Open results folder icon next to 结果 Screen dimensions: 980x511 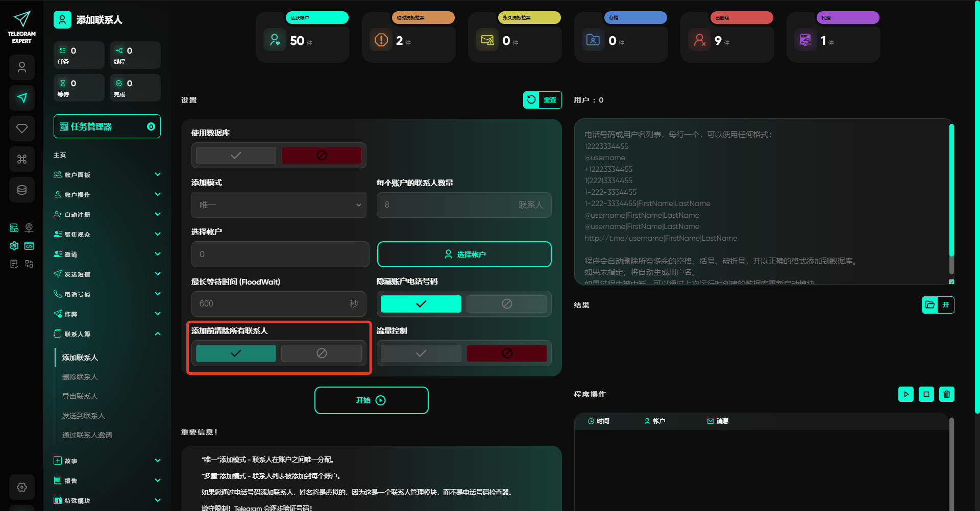click(929, 305)
